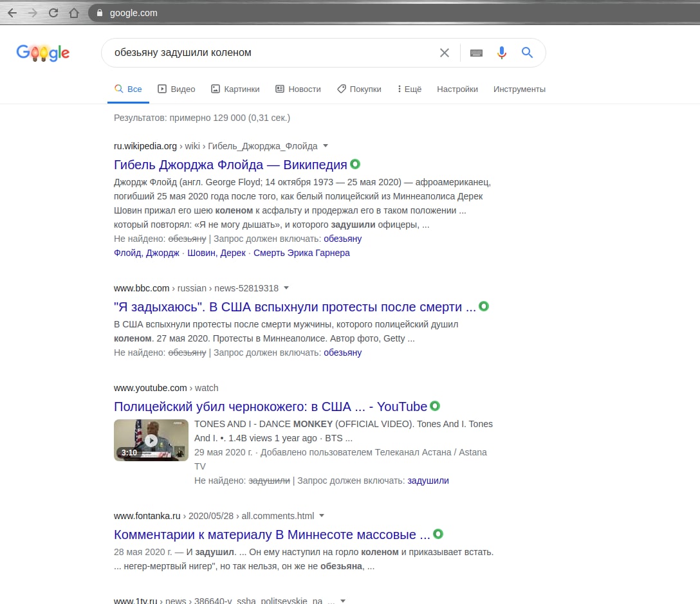
Task: Open the Смерть Эрика Гарнера sitelink
Action: [302, 253]
